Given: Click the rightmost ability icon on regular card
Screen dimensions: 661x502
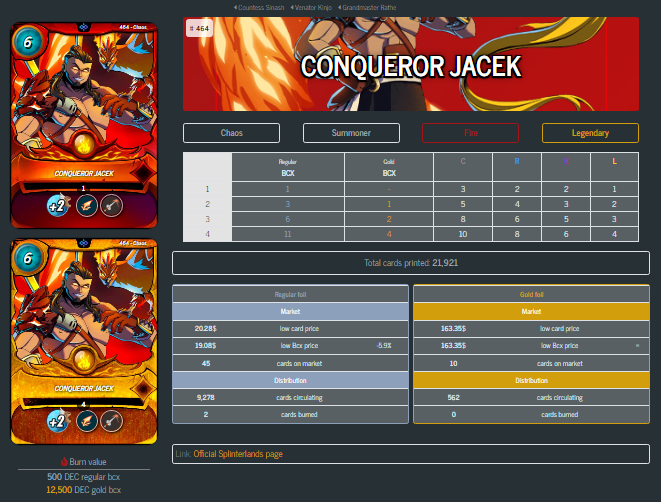Looking at the screenshot, I should [x=112, y=206].
